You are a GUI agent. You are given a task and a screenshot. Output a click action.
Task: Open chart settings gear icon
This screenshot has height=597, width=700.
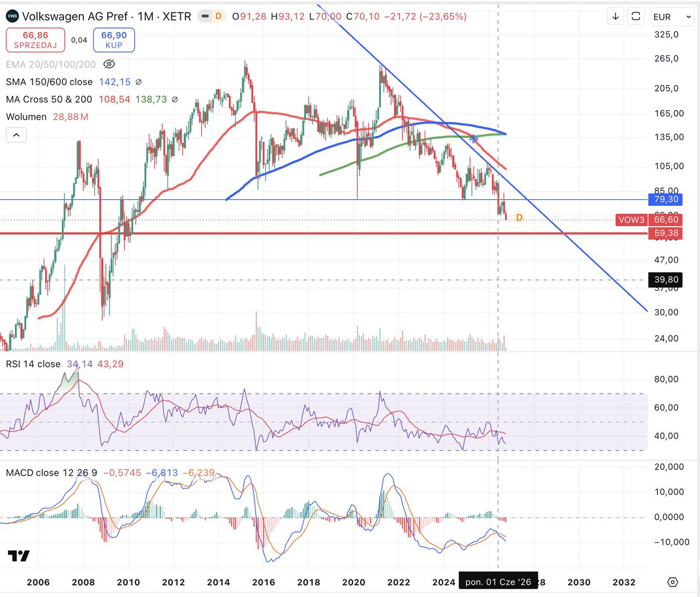coord(673,582)
